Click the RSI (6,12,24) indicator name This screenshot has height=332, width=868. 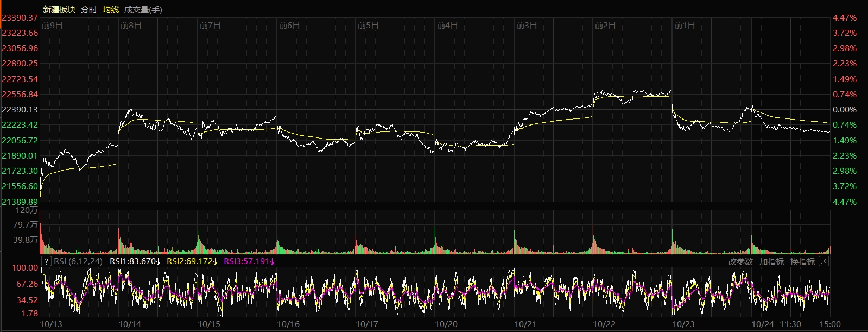(78, 261)
